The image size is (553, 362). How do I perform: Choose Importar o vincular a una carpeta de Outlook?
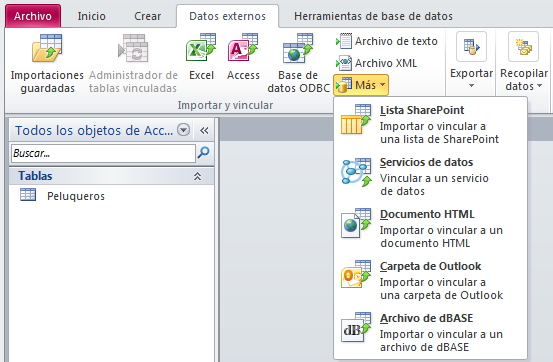point(442,289)
